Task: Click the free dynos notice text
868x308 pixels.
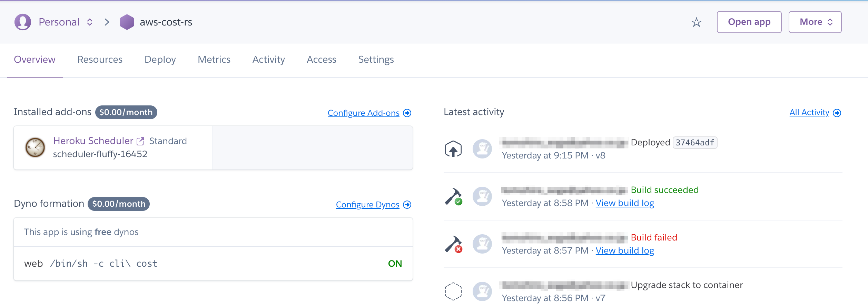Action: tap(81, 232)
